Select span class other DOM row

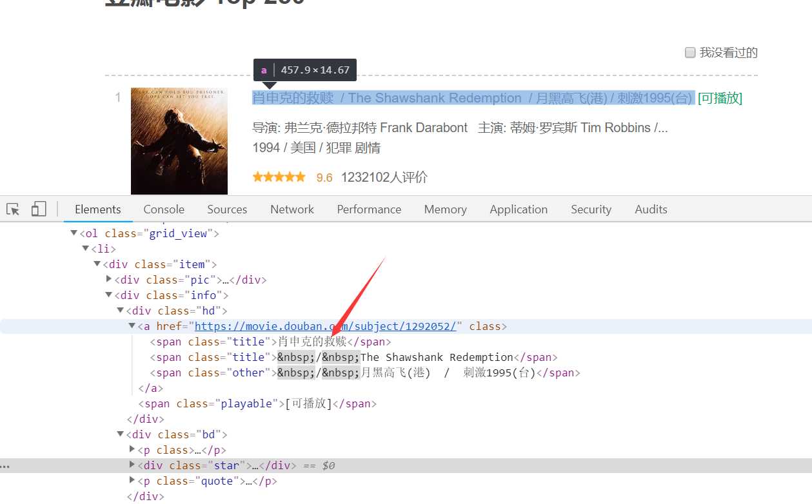point(365,373)
